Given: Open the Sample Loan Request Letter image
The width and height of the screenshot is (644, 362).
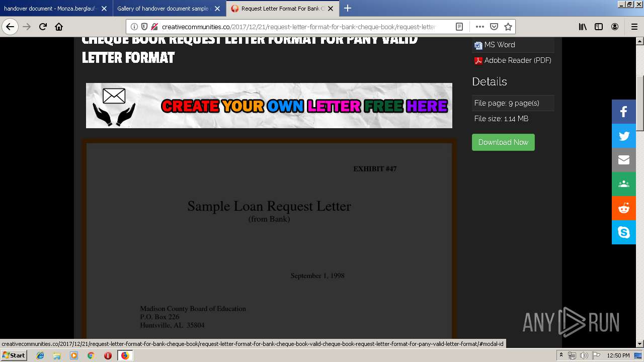Looking at the screenshot, I should point(269,241).
